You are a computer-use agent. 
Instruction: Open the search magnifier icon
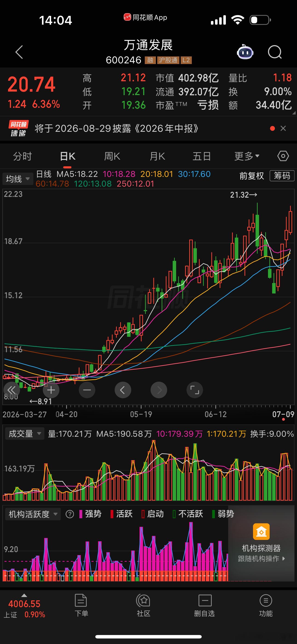click(x=274, y=52)
